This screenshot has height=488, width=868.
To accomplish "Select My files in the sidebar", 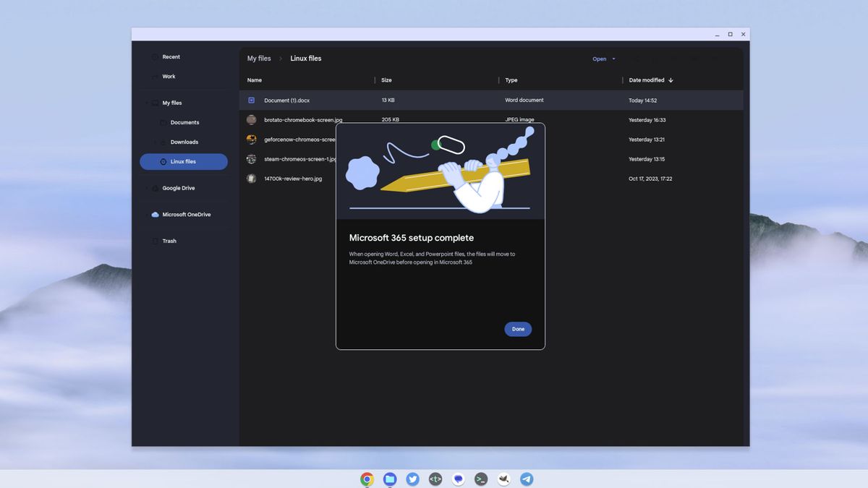I will 172,103.
